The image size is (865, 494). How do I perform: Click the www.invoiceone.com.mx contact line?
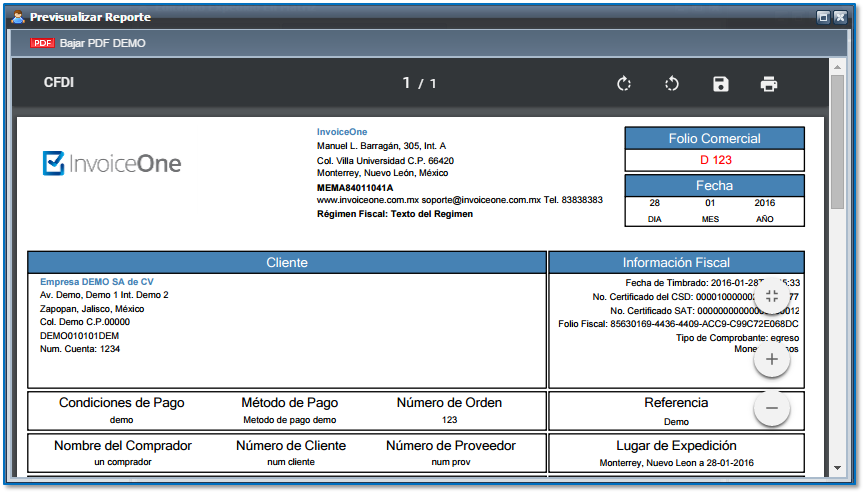(x=460, y=200)
